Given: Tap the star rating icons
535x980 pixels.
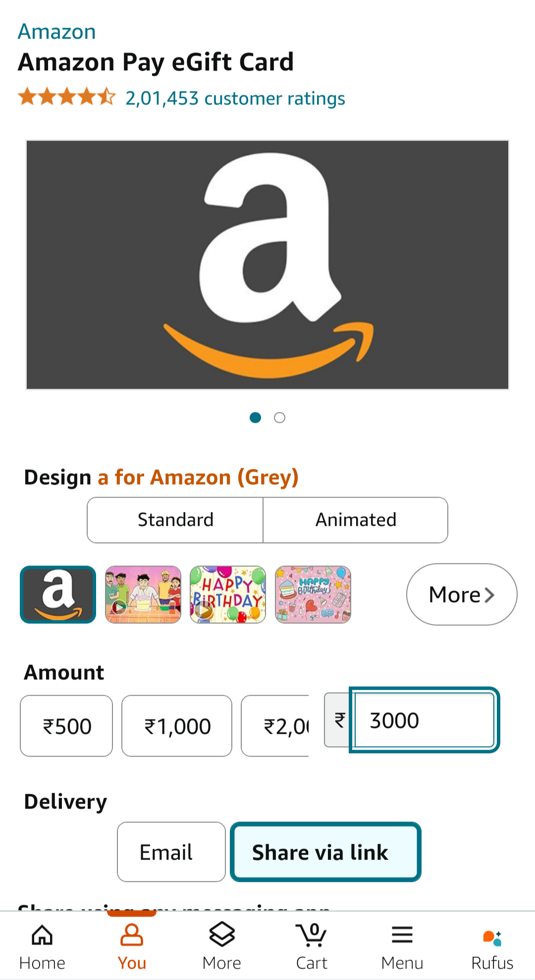Looking at the screenshot, I should 67,97.
